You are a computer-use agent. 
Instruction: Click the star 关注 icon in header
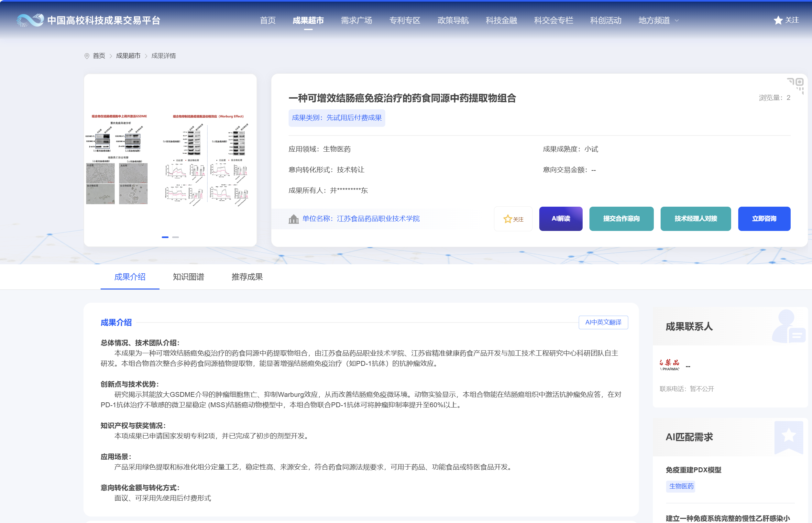778,20
